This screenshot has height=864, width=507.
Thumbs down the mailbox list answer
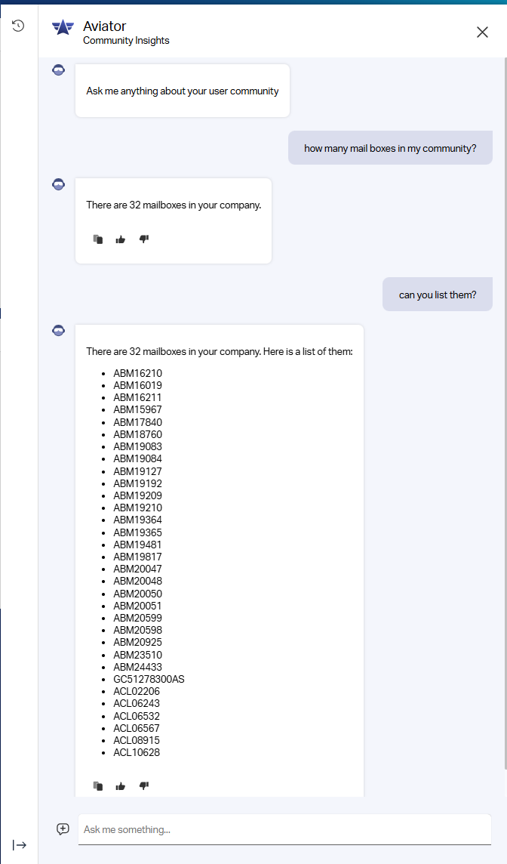(144, 786)
